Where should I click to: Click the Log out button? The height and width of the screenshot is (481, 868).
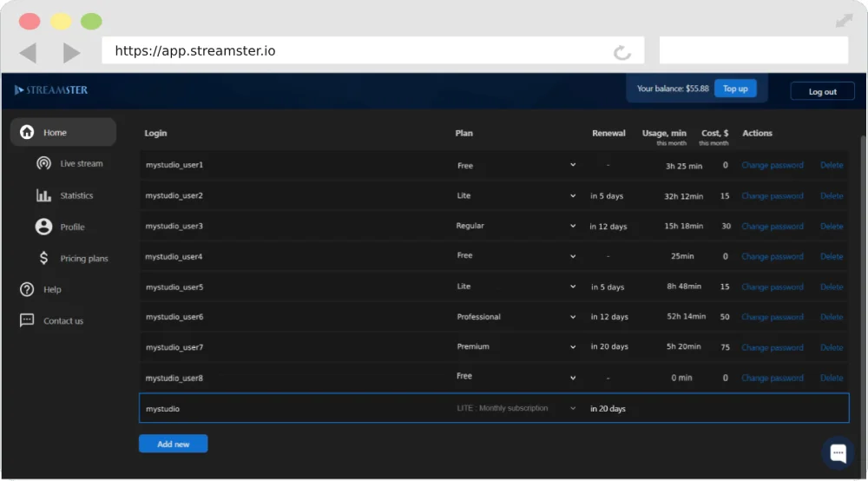[822, 91]
